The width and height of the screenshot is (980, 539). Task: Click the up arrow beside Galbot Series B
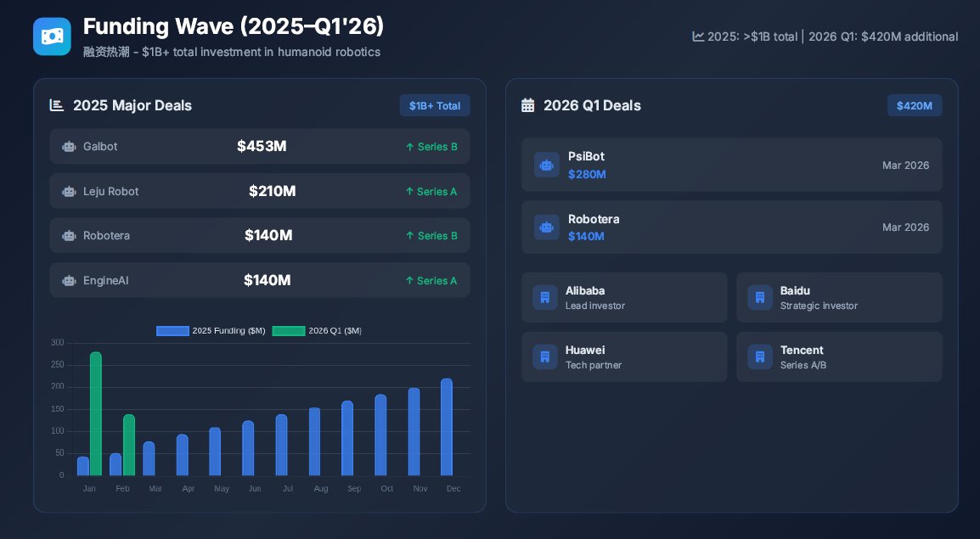410,147
